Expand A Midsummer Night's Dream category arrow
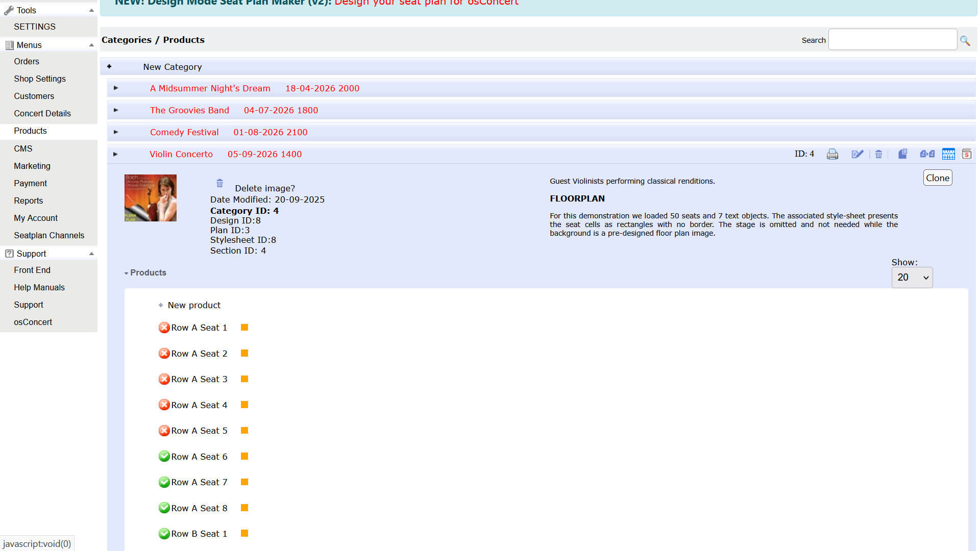980x551 pixels. coord(116,88)
